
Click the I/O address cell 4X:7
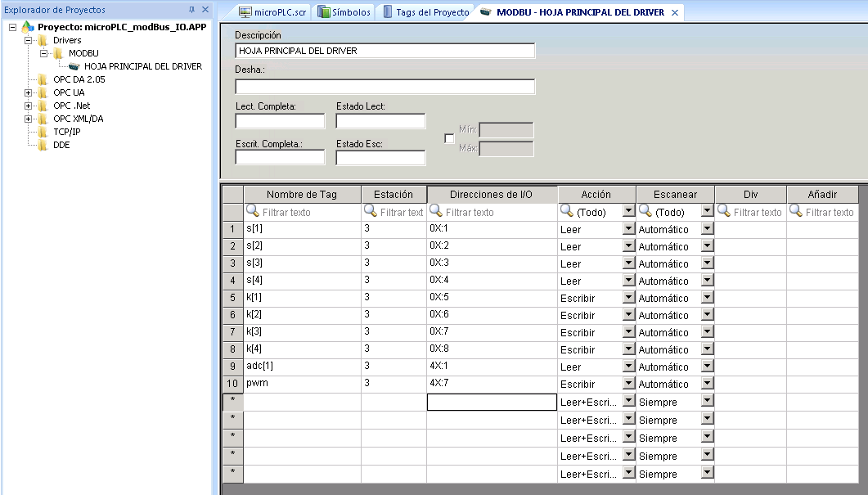tap(492, 383)
